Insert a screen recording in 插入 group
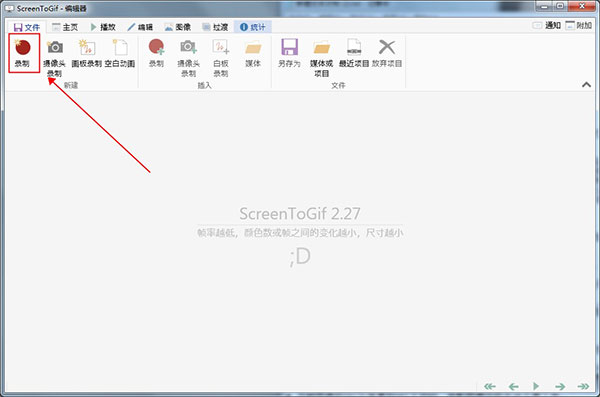600x397 pixels. coord(156,53)
